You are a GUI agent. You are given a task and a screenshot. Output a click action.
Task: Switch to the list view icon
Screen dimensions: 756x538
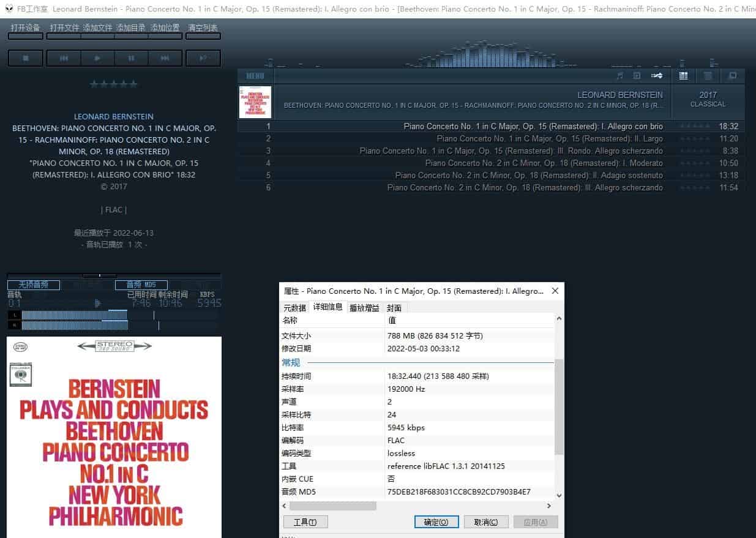[708, 76]
